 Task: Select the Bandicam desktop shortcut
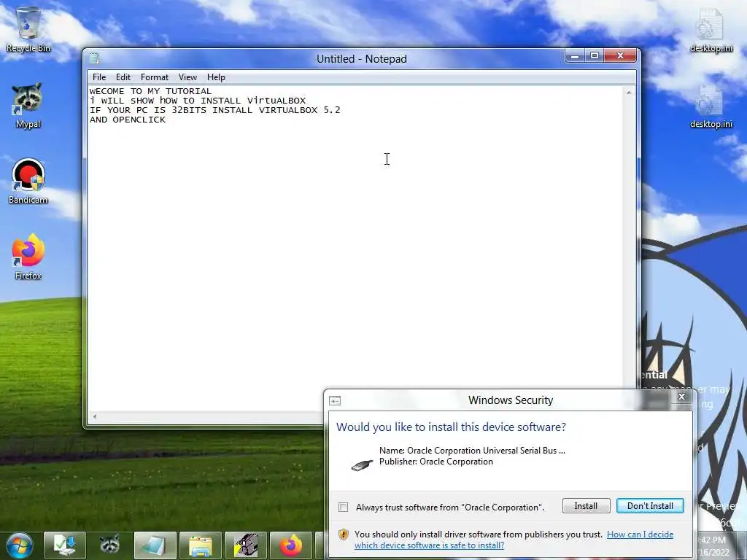point(28,181)
